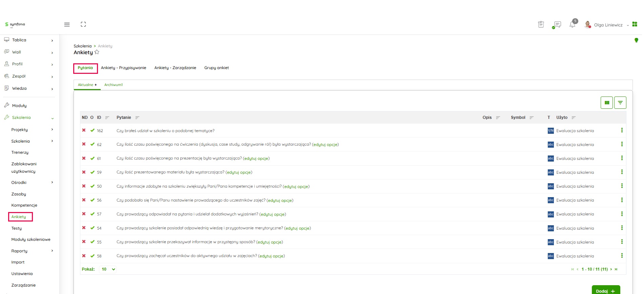Open Olga Liniewicz user menu

coord(608,25)
